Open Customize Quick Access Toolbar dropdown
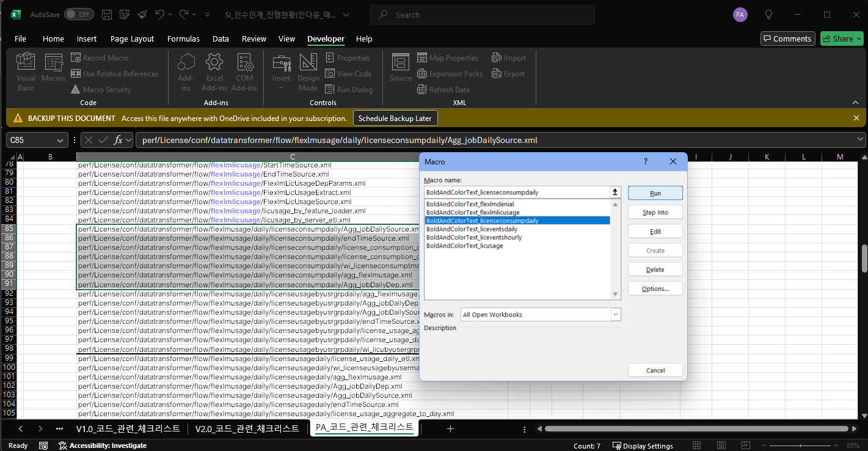 pyautogui.click(x=208, y=15)
